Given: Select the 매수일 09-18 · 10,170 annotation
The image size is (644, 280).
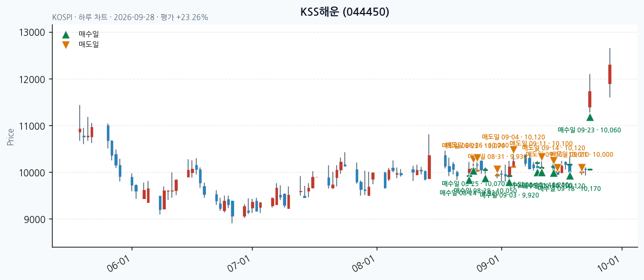Looking at the screenshot, I should coord(569,189).
